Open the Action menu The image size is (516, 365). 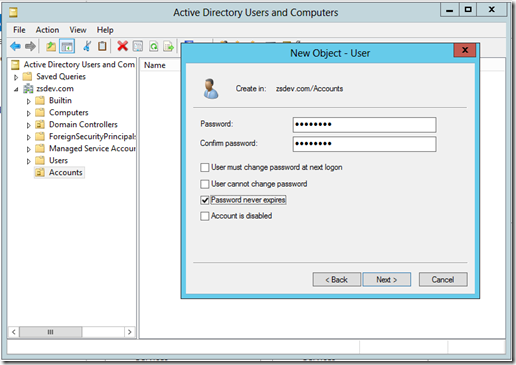(x=47, y=30)
